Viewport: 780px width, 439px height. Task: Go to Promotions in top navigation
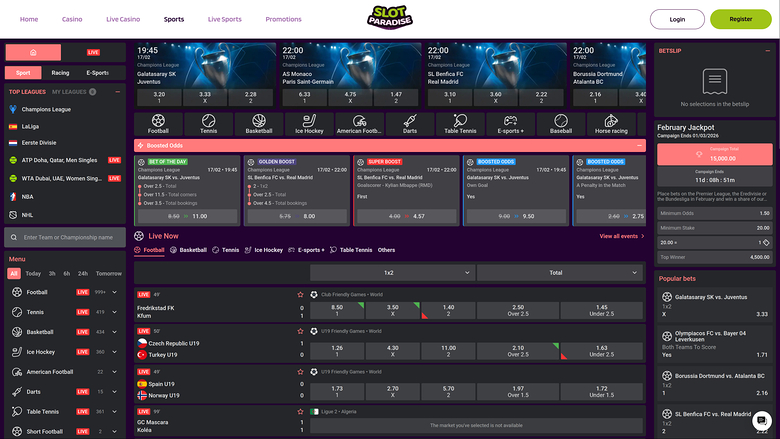point(283,19)
